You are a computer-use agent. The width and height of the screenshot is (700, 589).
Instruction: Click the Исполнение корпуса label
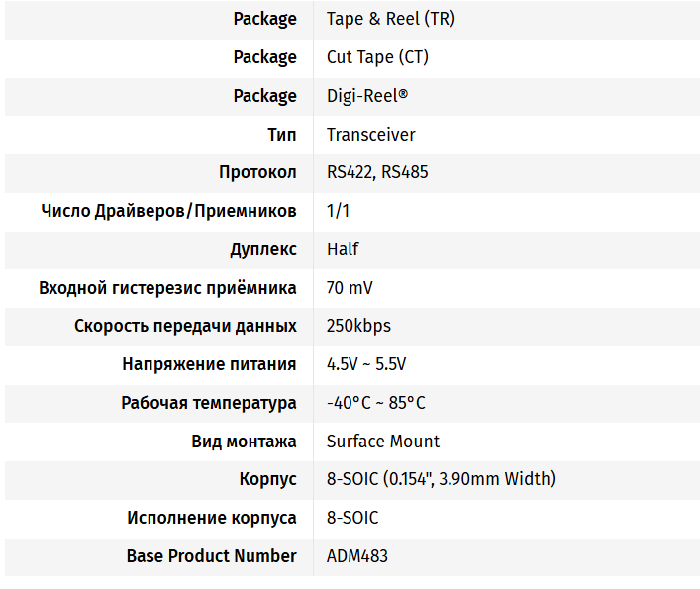pos(212,518)
